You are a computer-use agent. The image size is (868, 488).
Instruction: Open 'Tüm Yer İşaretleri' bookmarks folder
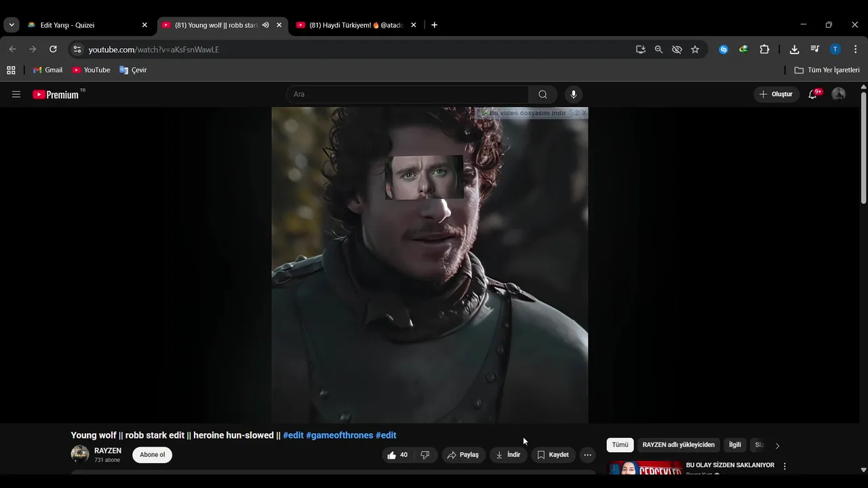(x=827, y=70)
